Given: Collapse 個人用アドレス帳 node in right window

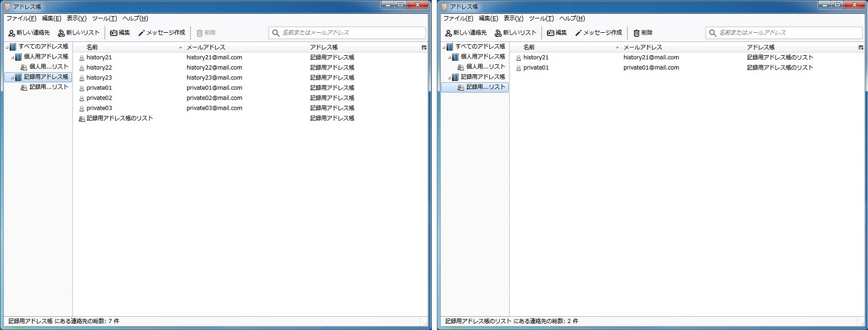Looking at the screenshot, I should [x=449, y=57].
